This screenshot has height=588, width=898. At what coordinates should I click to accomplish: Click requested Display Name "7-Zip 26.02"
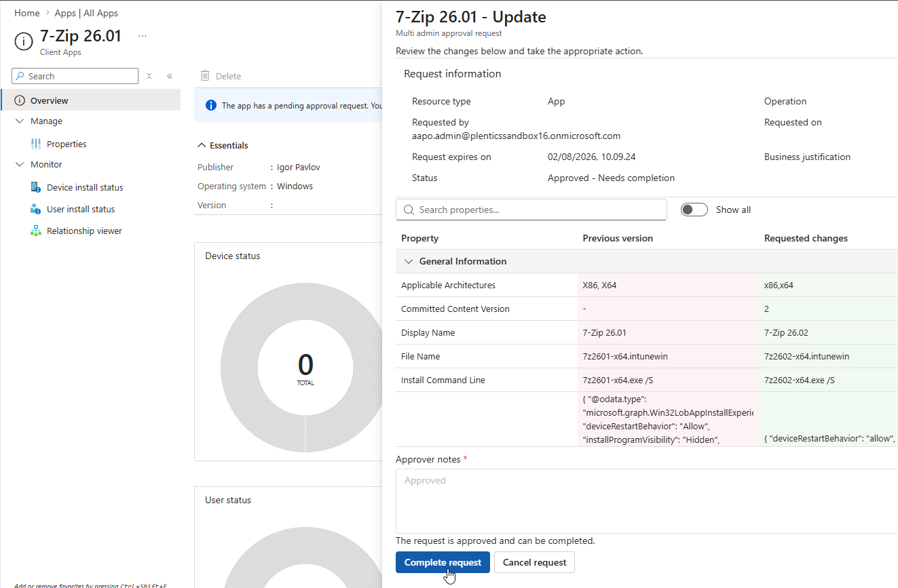(786, 332)
